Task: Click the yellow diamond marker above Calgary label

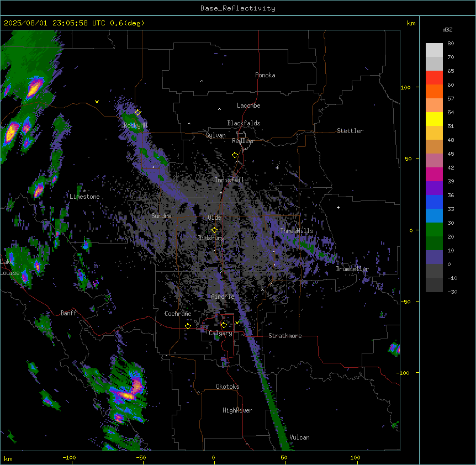Action: (224, 325)
